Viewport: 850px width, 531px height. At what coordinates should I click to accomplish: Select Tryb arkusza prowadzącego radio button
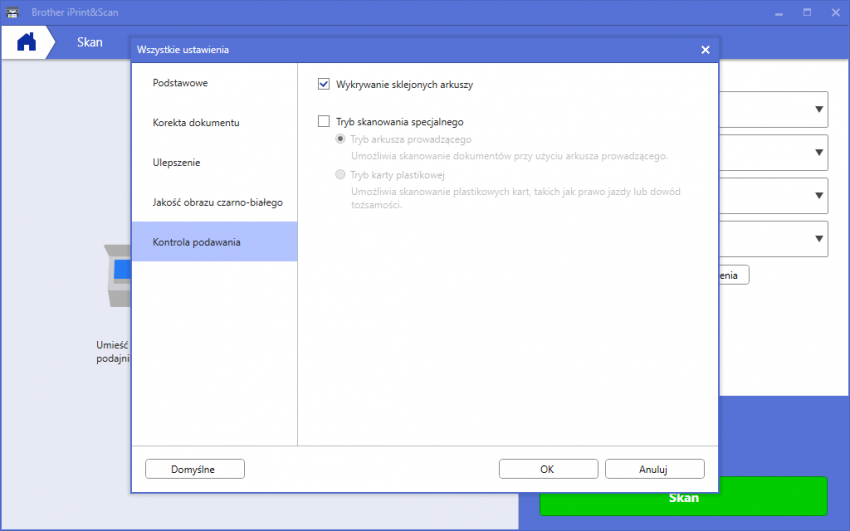(341, 140)
